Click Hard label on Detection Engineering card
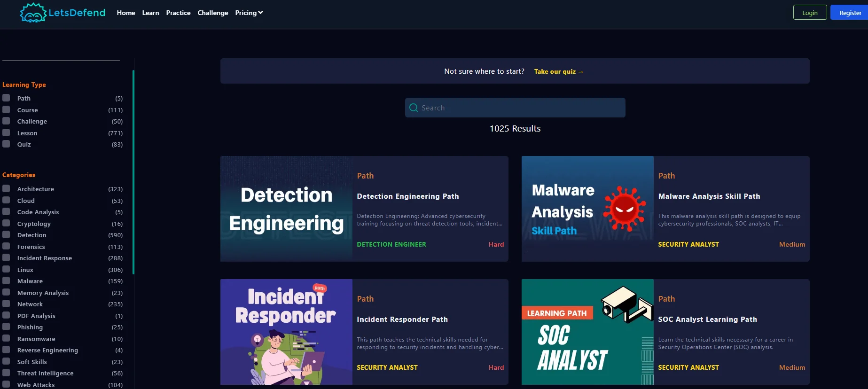 [x=496, y=244]
